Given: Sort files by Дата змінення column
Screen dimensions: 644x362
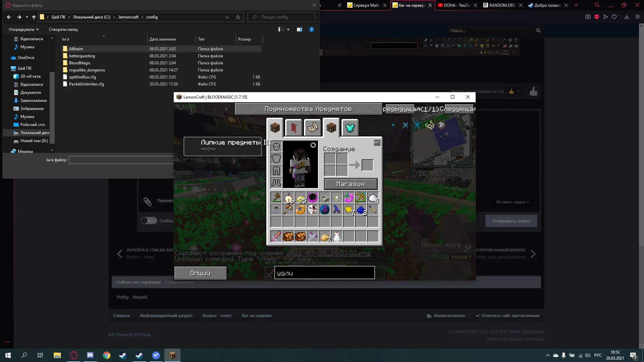Looking at the screenshot, I should 163,39.
